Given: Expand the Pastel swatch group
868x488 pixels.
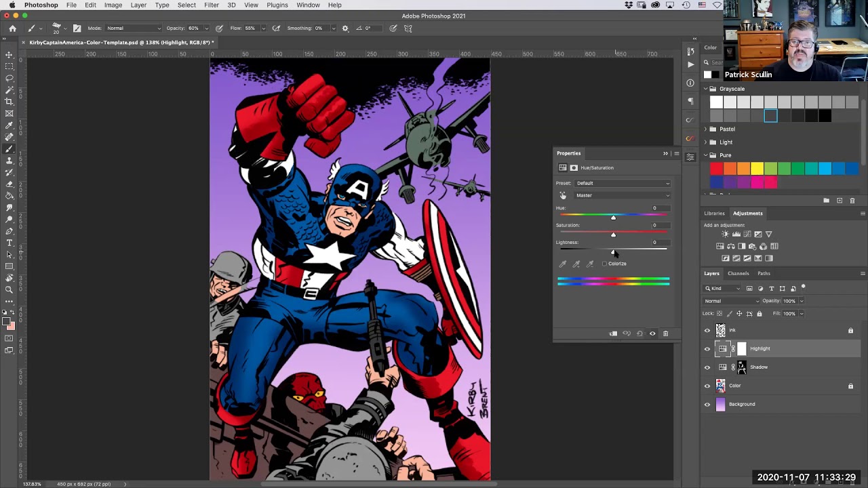Looking at the screenshot, I should pos(705,129).
